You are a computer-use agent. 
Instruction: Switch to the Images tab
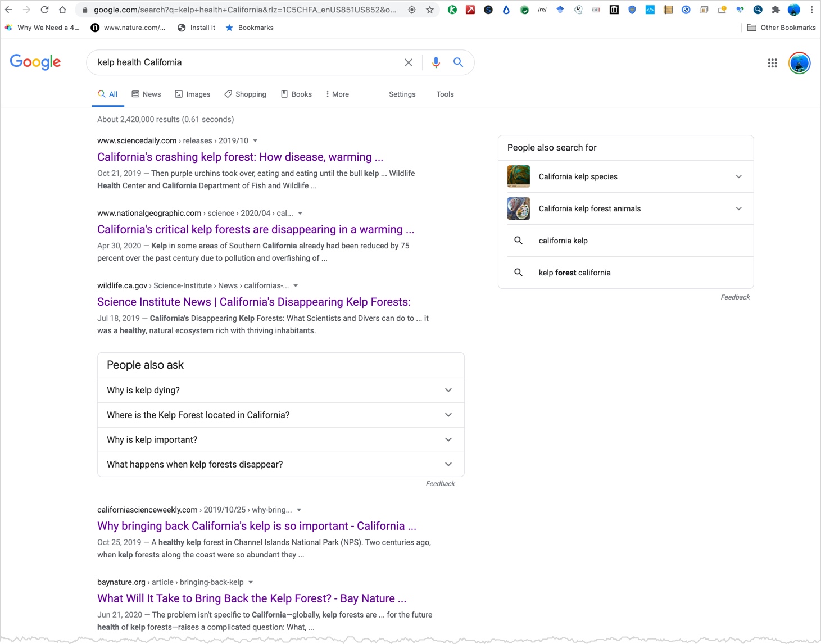tap(193, 94)
